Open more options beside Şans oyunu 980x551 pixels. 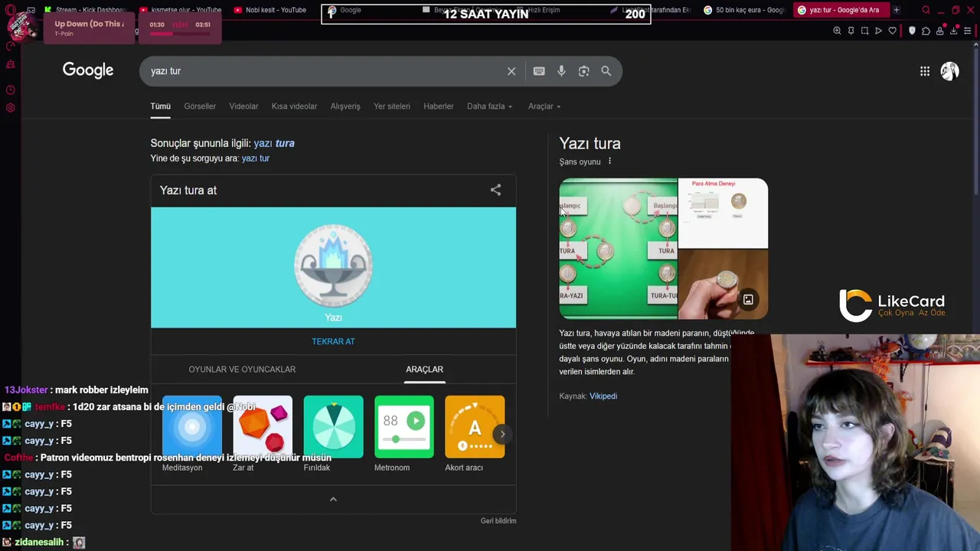(609, 161)
